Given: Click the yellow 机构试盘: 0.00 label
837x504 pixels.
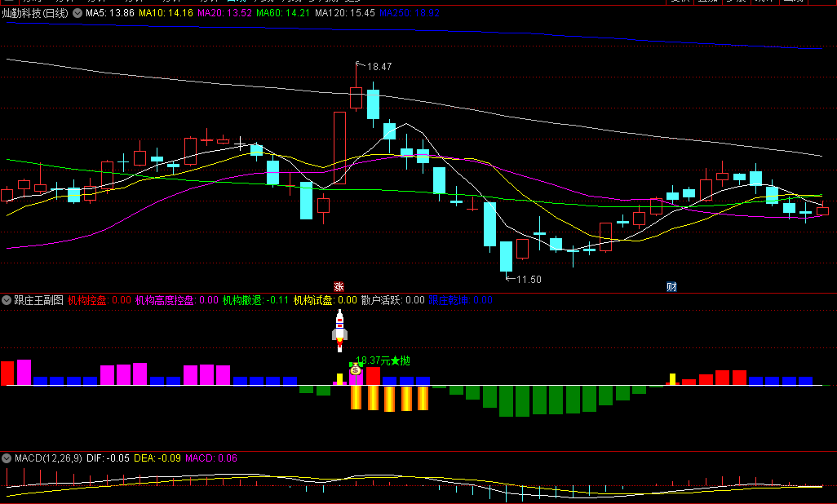Looking at the screenshot, I should [325, 300].
